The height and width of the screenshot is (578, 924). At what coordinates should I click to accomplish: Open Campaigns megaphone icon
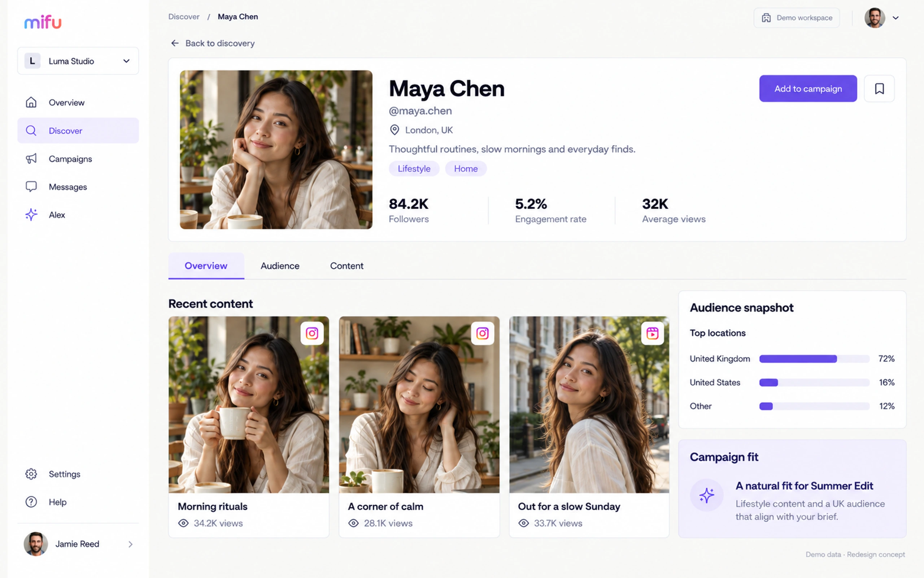point(31,159)
